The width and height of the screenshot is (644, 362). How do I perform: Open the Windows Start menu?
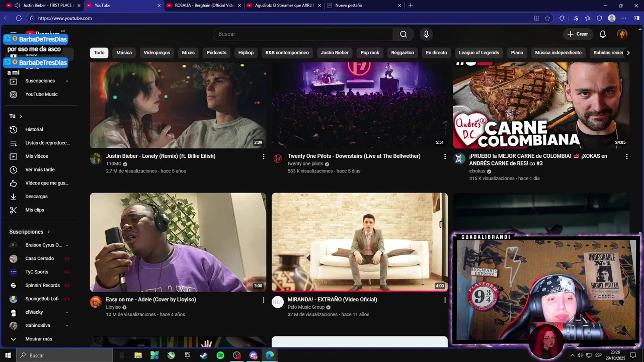[x=8, y=355]
